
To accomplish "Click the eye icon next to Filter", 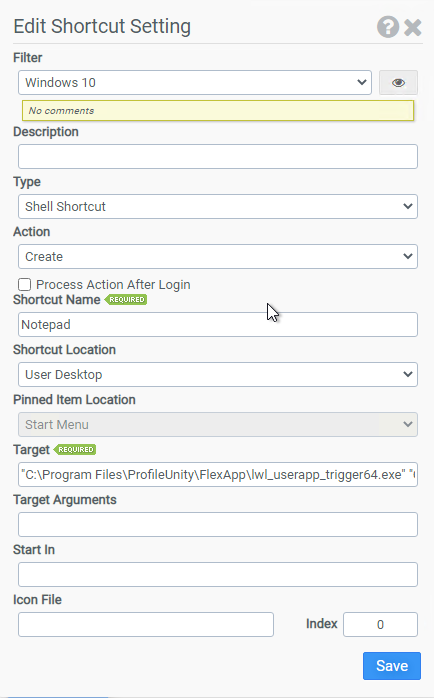I will (x=398, y=82).
